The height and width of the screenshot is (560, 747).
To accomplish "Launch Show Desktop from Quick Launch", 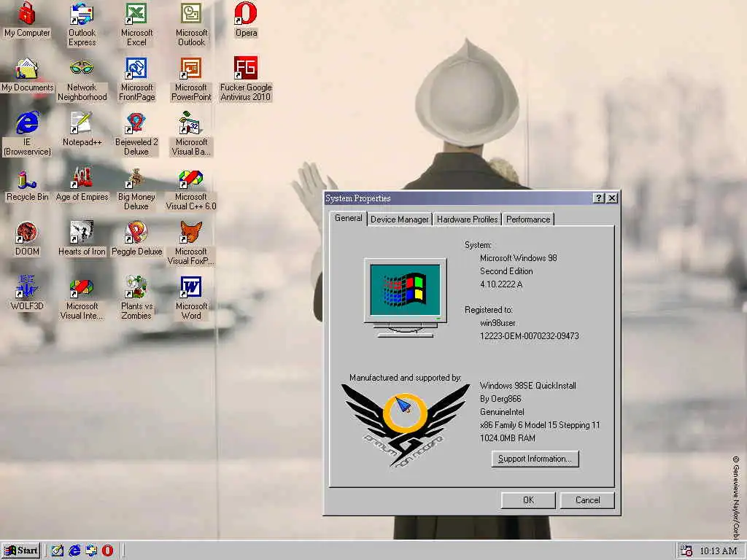I will pos(58,551).
